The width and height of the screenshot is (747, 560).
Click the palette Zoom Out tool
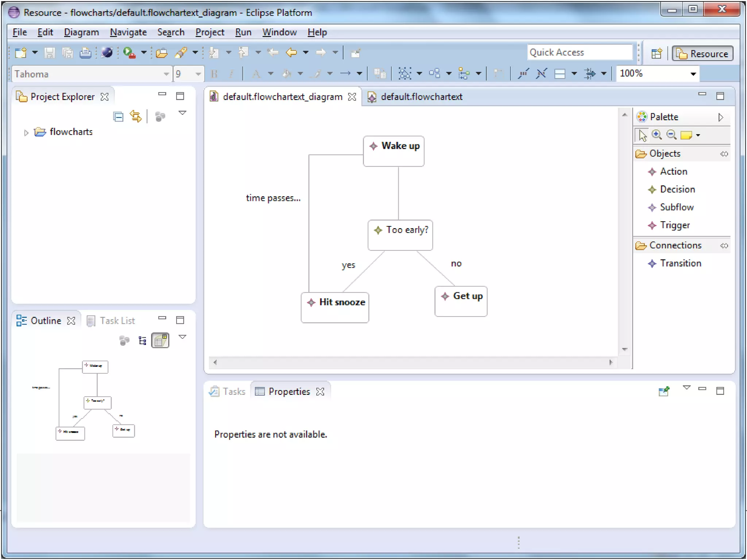[x=671, y=135]
